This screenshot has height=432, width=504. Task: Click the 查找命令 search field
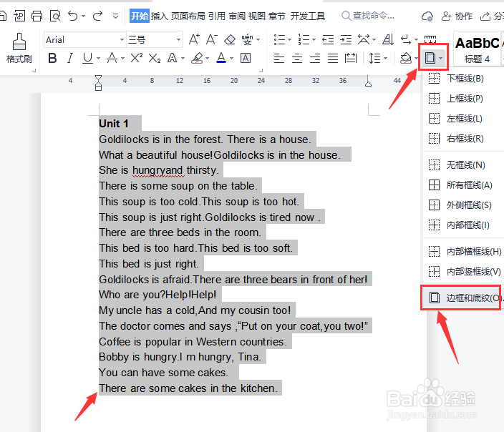point(368,16)
